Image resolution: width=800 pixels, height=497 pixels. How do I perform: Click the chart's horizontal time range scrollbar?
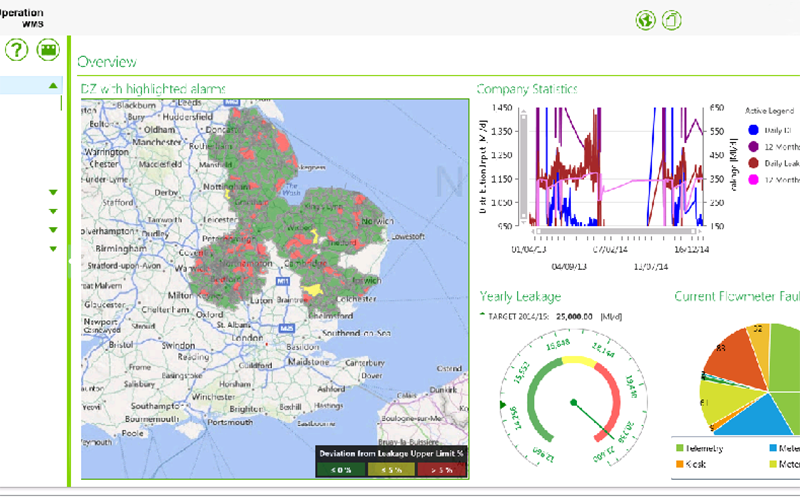615,232
